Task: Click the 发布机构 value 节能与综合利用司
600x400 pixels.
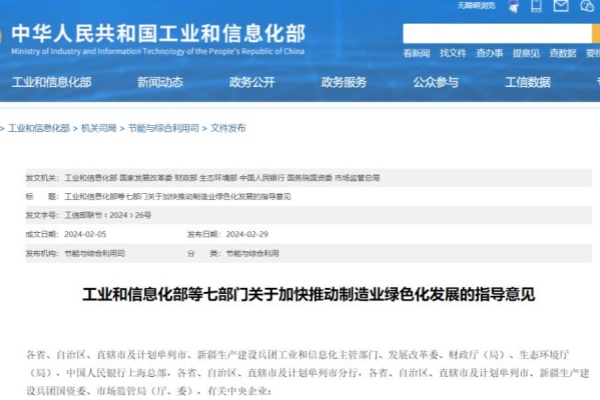Action: coord(95,253)
